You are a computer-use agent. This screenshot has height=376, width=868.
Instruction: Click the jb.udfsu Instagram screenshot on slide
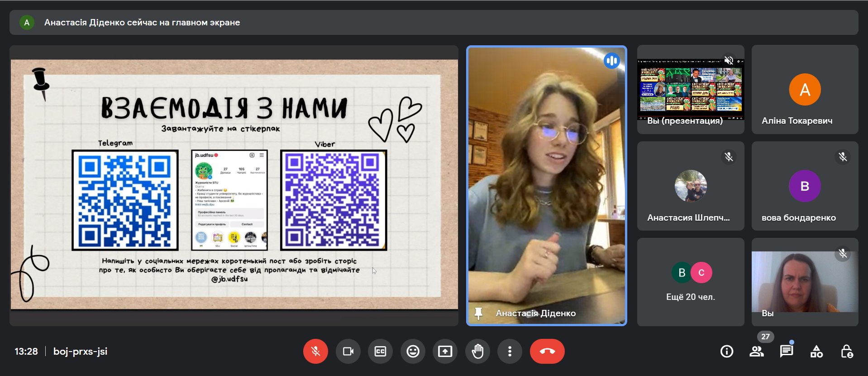(x=229, y=200)
